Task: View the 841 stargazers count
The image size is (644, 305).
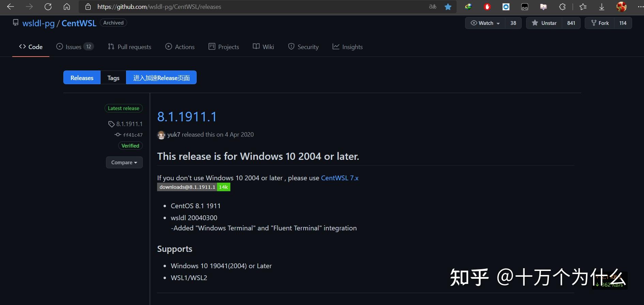Action: tap(571, 23)
